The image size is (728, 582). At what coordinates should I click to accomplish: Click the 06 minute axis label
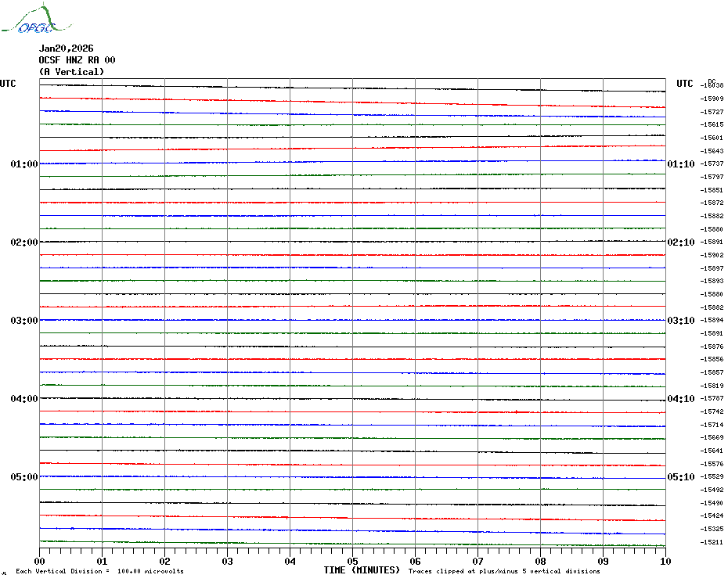(x=416, y=562)
